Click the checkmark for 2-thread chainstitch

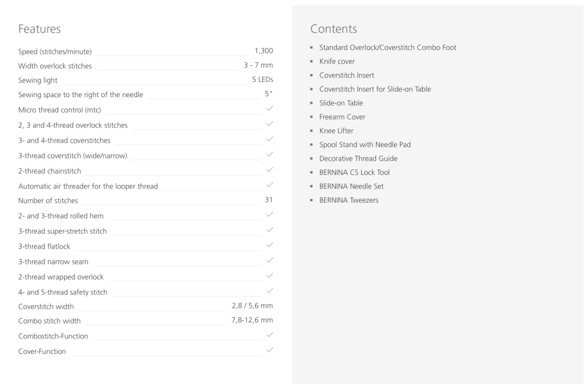(269, 170)
